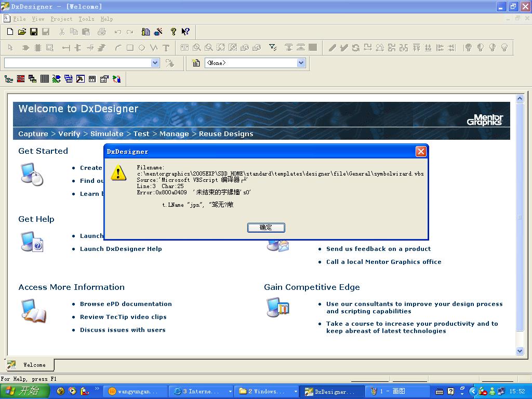Cut with the scissors toolbar icon
This screenshot has height=399, width=532.
(62, 32)
